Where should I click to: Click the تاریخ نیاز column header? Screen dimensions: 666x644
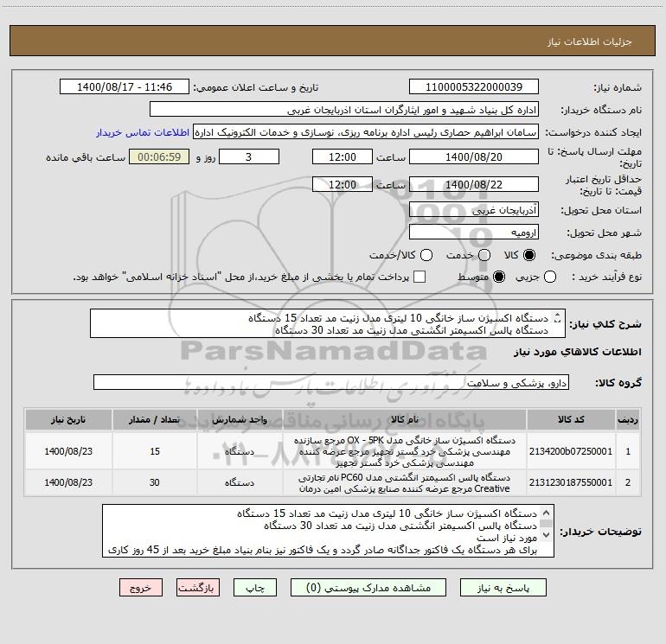point(68,419)
